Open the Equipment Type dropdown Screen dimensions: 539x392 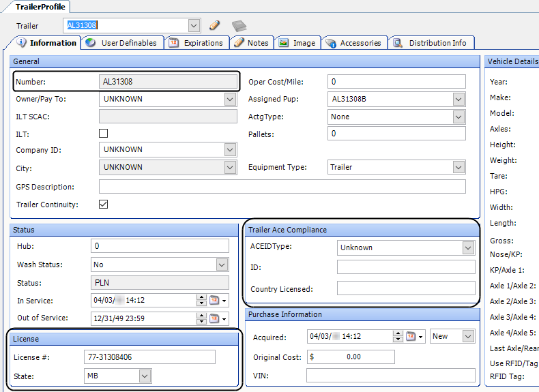[458, 167]
